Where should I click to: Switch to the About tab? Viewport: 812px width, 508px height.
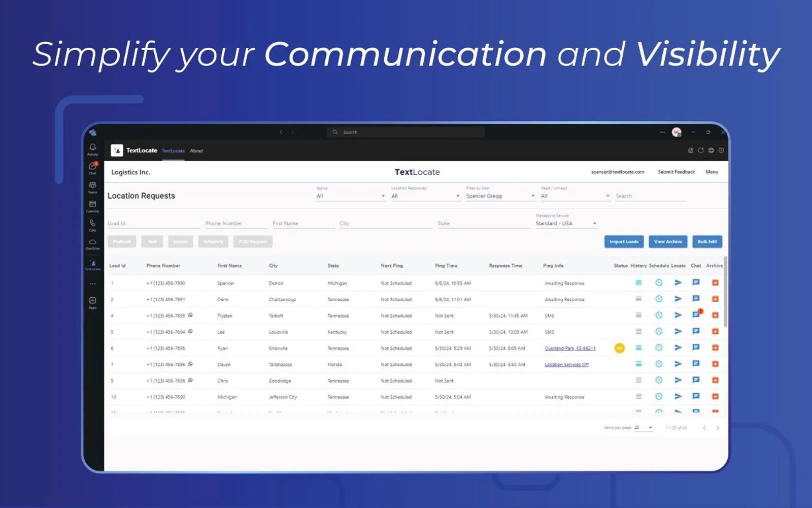(196, 151)
